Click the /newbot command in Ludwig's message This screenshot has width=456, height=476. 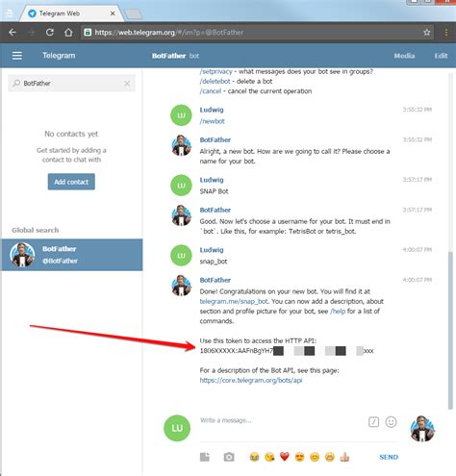tap(212, 121)
